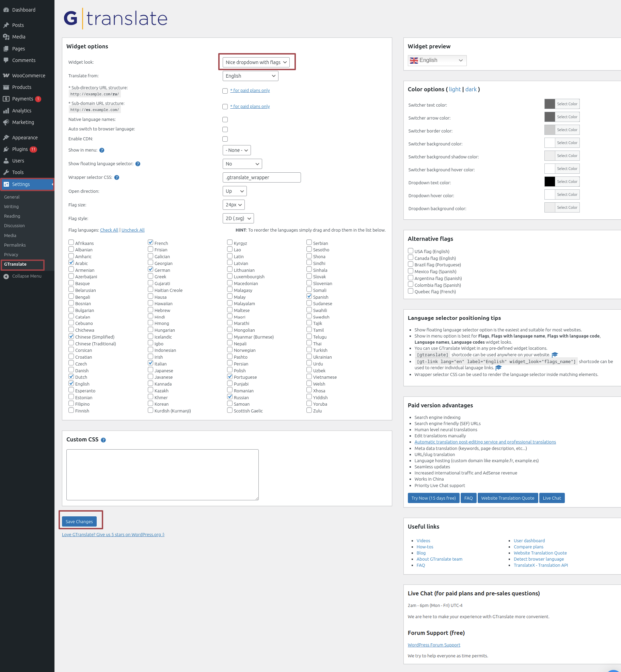Open the Flag size dropdown
This screenshot has height=672, width=621.
point(234,205)
